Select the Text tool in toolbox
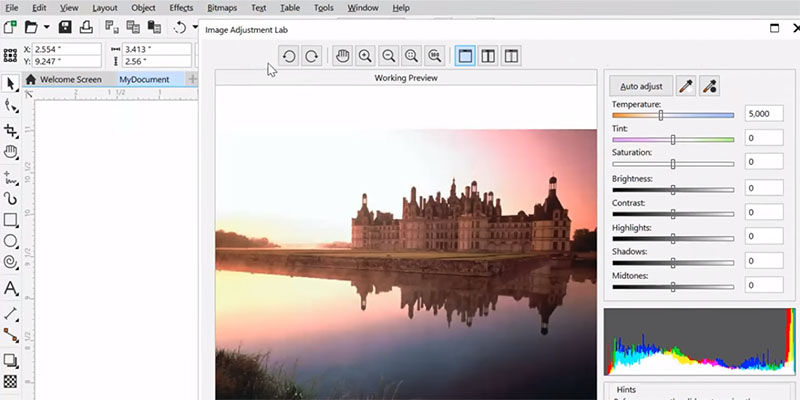 click(x=10, y=289)
